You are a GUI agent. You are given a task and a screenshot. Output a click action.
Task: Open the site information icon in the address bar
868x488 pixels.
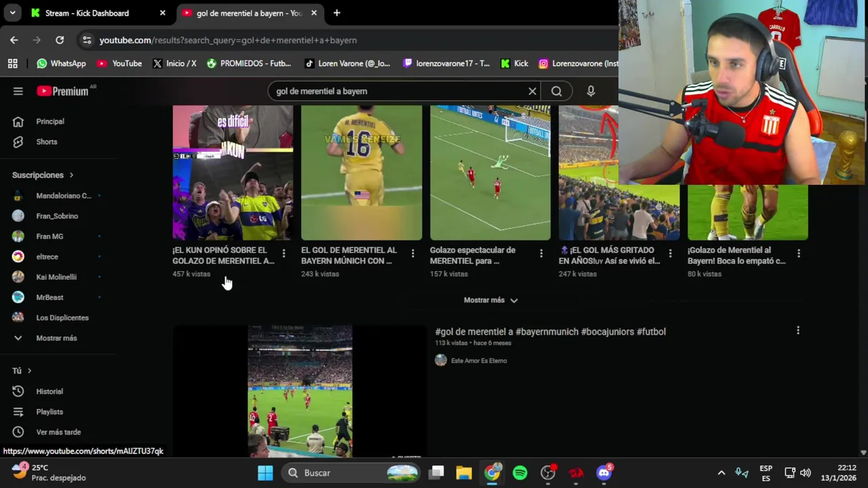(87, 40)
